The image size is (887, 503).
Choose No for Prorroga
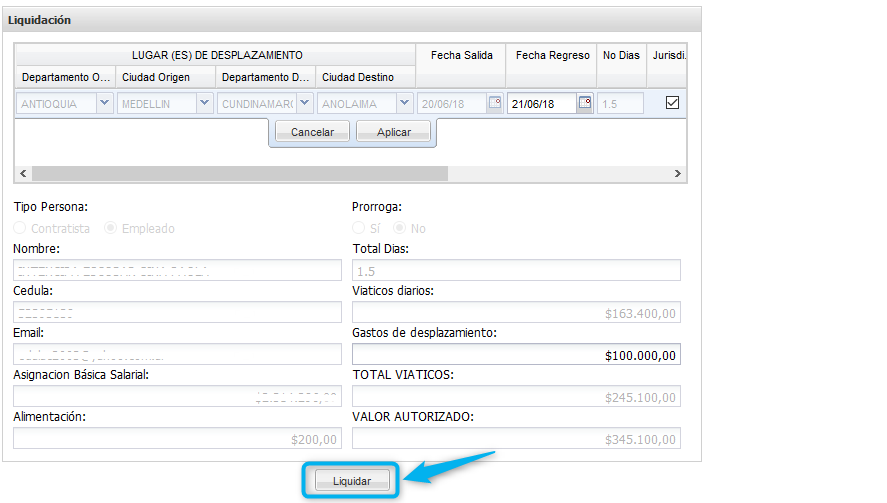point(400,228)
